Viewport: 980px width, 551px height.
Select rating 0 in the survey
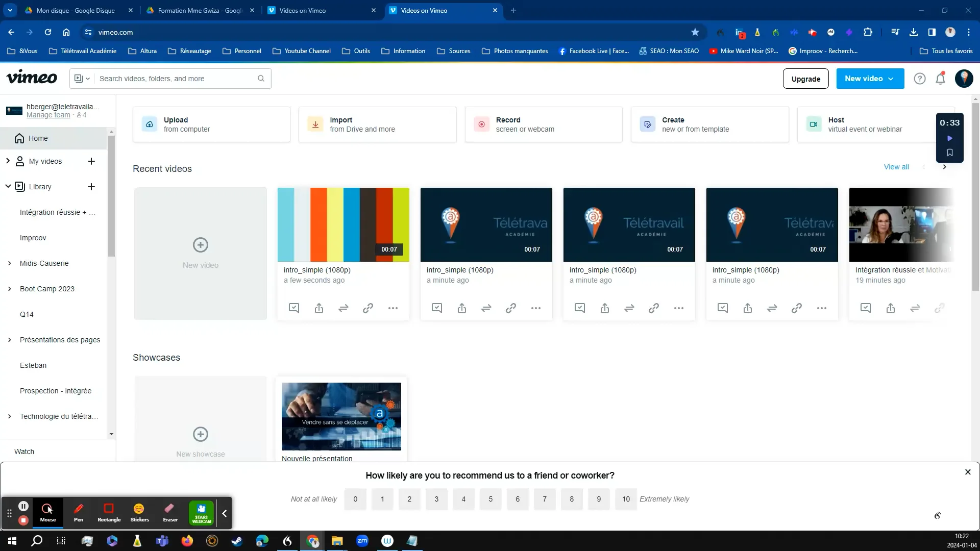[355, 499]
